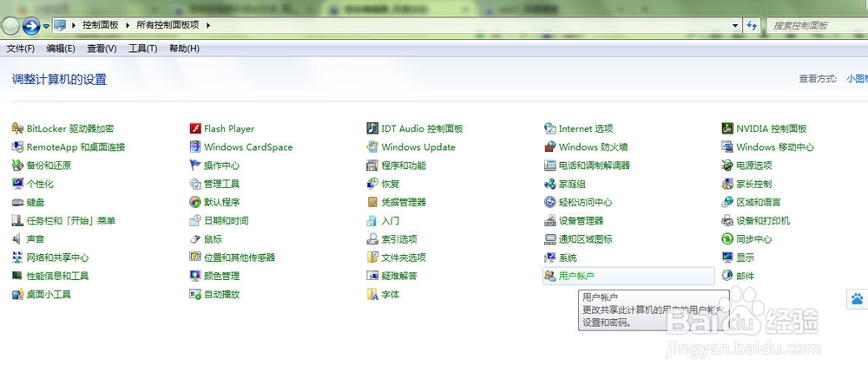Image resolution: width=868 pixels, height=378 pixels.
Task: Click 桌面小工具 link
Action: coord(49,295)
